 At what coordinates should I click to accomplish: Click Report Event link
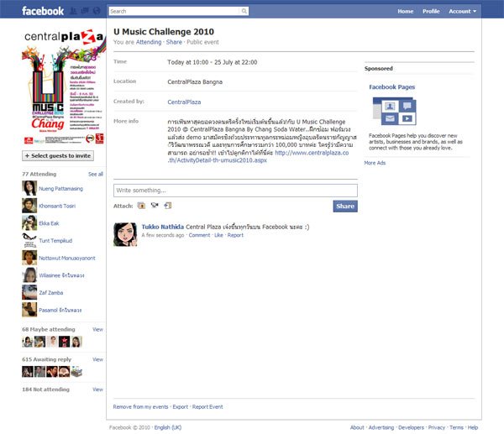207,406
